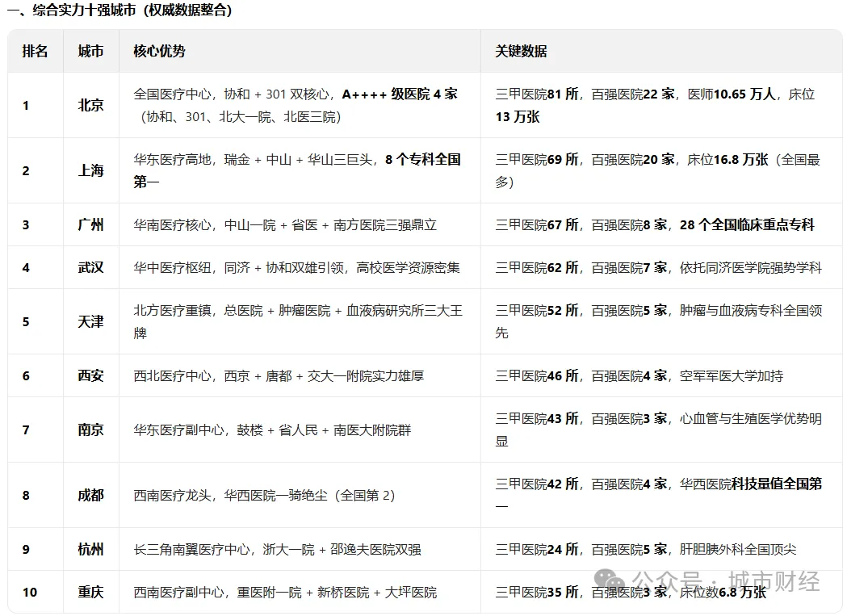The height and width of the screenshot is (616, 847).
Task: Select the city cell 天津
Action: coord(90,321)
